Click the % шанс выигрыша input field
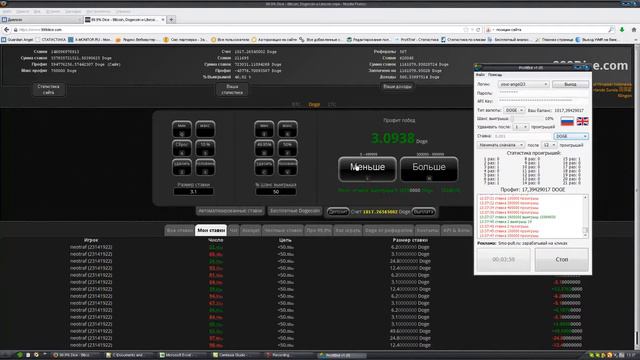Viewport: 640px width, 360px height. [276, 191]
